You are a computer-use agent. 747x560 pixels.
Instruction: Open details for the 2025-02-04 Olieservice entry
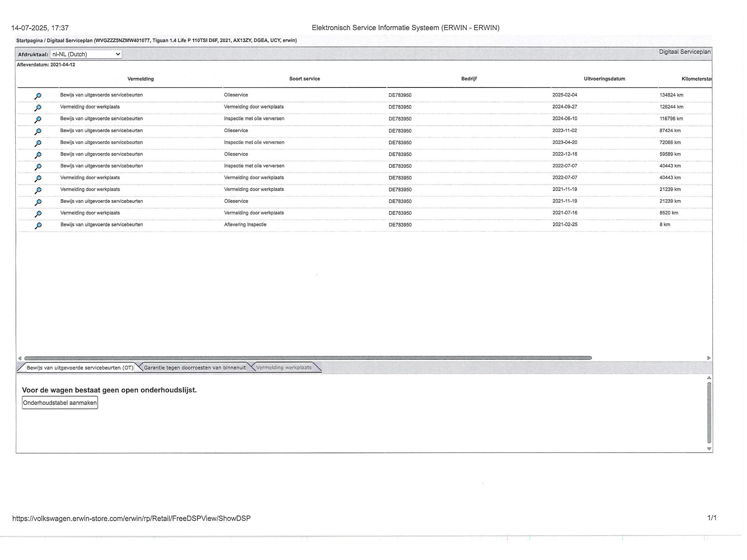click(38, 96)
